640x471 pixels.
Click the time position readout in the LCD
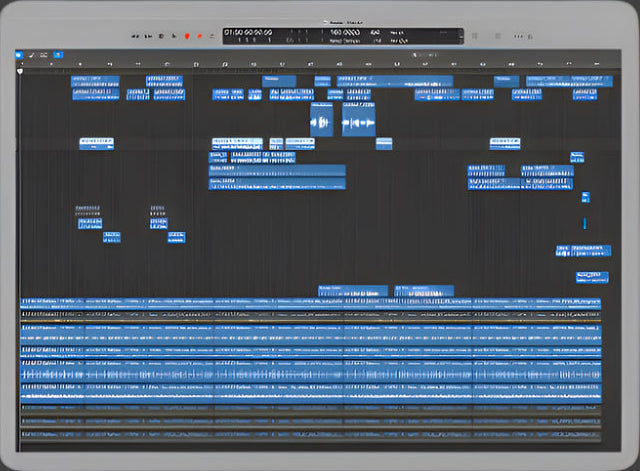248,32
